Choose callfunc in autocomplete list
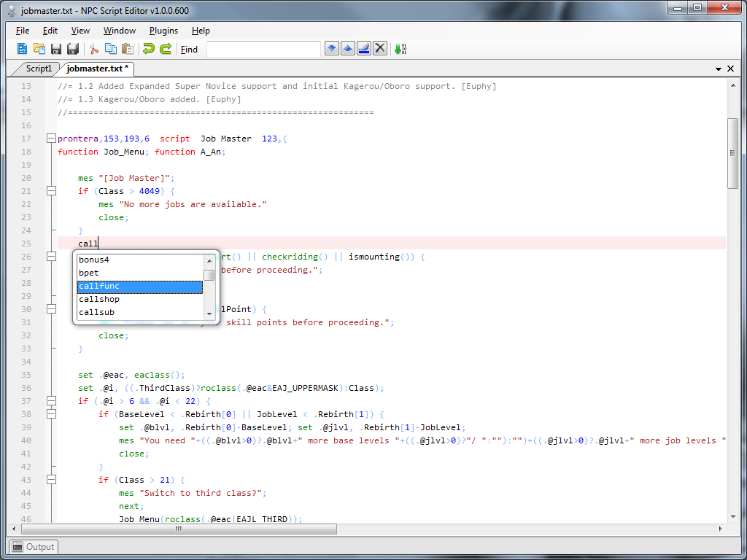This screenshot has width=747, height=560. 140,286
